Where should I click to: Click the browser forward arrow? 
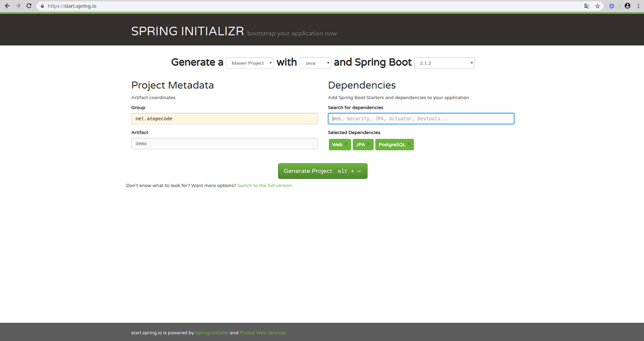pos(18,6)
